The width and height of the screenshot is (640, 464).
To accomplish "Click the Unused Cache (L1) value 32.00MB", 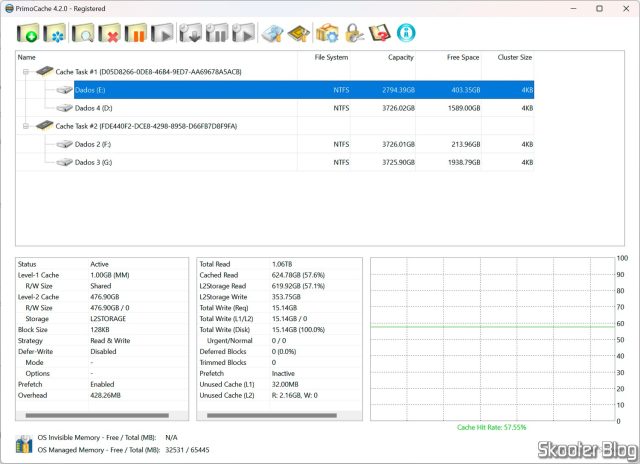I will 285,384.
